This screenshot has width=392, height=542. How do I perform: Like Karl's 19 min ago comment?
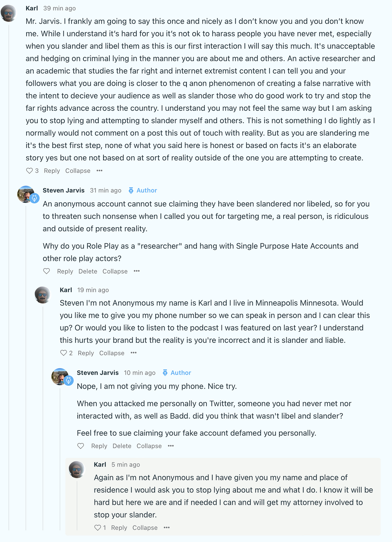coord(64,353)
